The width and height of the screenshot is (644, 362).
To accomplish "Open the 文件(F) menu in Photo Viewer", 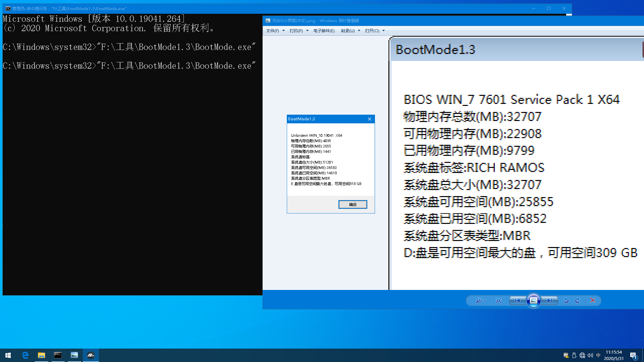I will tap(272, 31).
